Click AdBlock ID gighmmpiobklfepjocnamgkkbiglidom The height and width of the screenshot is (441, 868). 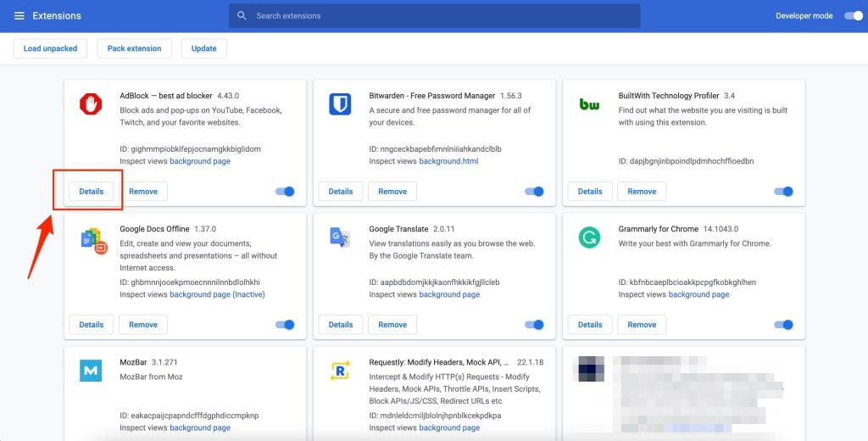[x=191, y=149]
